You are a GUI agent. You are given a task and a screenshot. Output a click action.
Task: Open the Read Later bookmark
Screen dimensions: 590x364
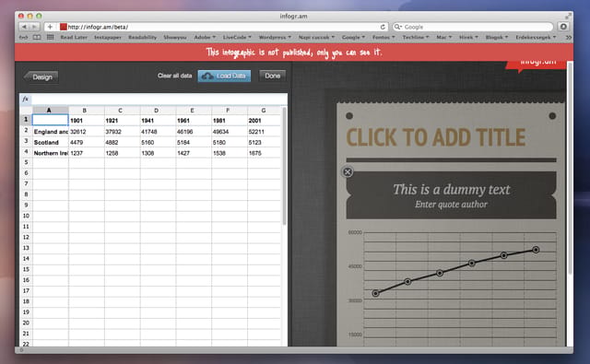(74, 37)
